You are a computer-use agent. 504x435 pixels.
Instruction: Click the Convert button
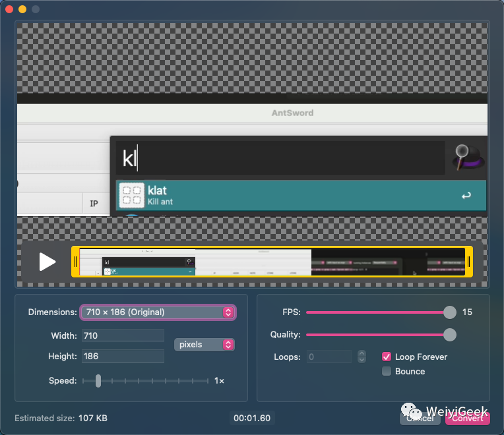click(x=468, y=419)
